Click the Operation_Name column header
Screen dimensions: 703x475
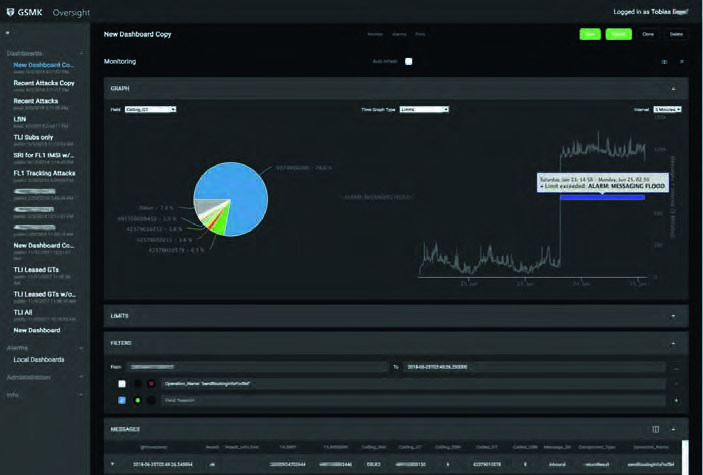point(651,447)
